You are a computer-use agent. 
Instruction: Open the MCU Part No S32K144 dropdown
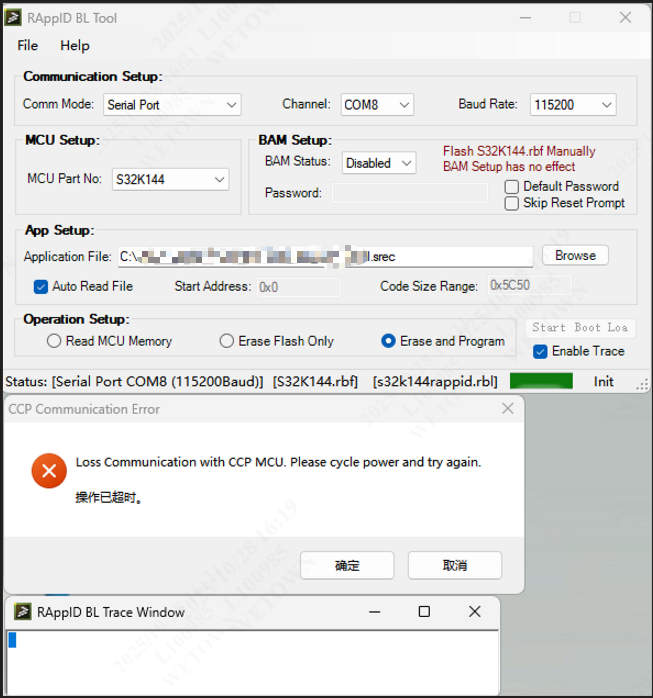pyautogui.click(x=170, y=179)
